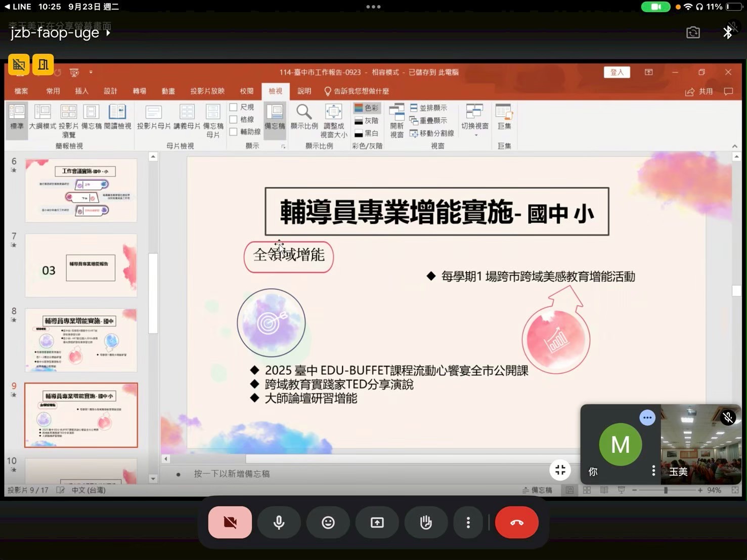
Task: Open options on your self-view tile
Action: [653, 471]
